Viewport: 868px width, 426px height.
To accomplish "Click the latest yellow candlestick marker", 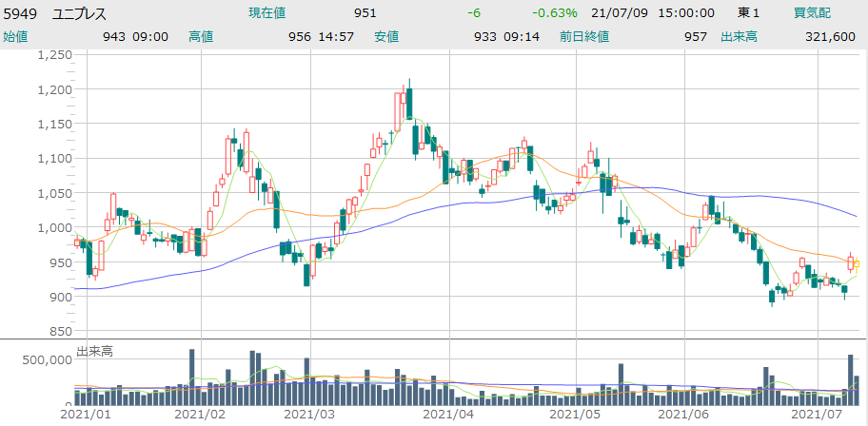I will 857,263.
